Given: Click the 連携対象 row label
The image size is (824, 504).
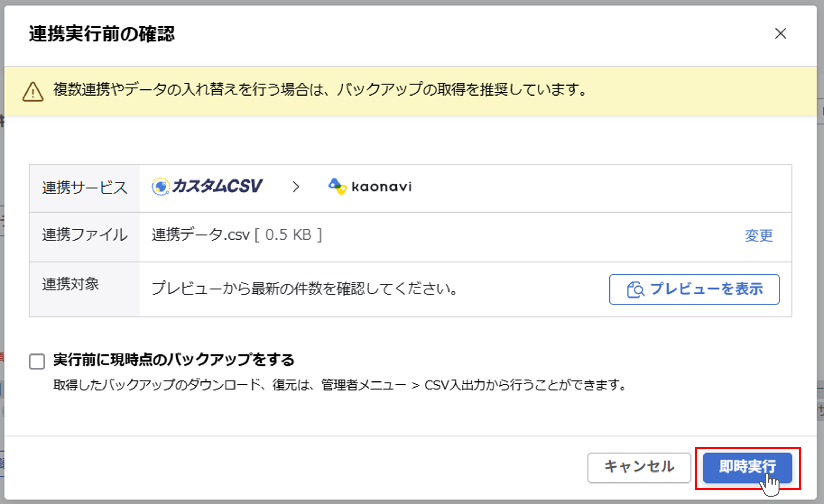Looking at the screenshot, I should pyautogui.click(x=71, y=284).
